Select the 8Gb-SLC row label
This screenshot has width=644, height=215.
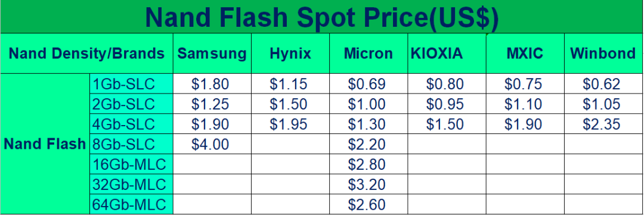tap(131, 144)
